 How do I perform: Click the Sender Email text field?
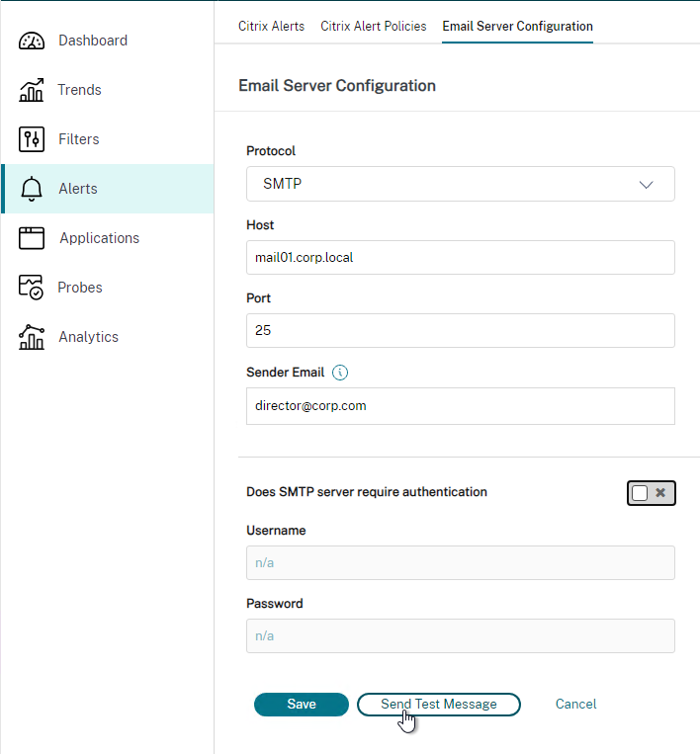[x=461, y=406]
